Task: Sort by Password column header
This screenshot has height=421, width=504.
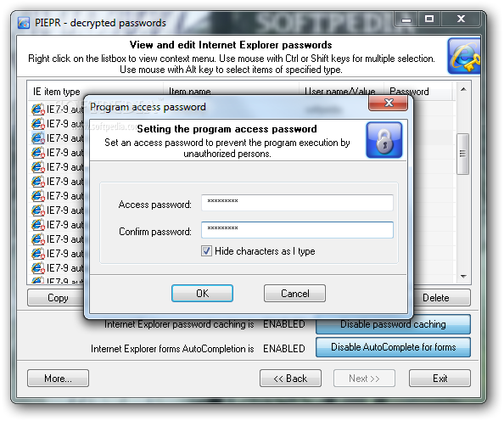Action: (417, 91)
